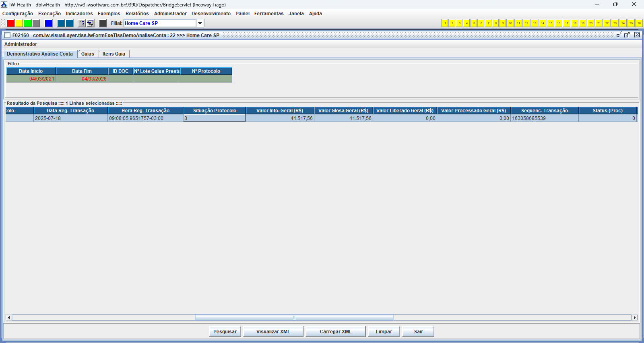This screenshot has width=644, height=343.
Task: Click the bright green toolbar square
Action: [x=27, y=23]
